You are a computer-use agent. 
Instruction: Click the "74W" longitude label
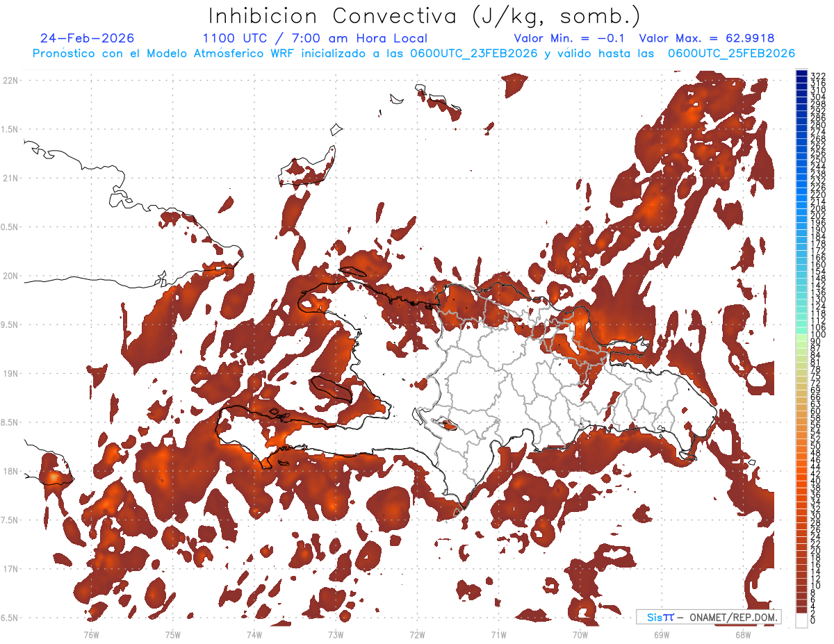[254, 634]
